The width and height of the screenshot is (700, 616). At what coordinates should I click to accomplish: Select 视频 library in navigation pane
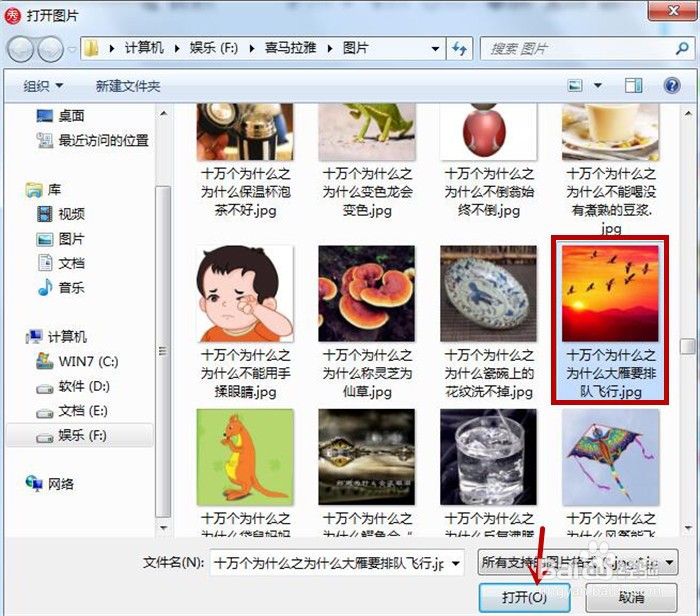(60, 214)
